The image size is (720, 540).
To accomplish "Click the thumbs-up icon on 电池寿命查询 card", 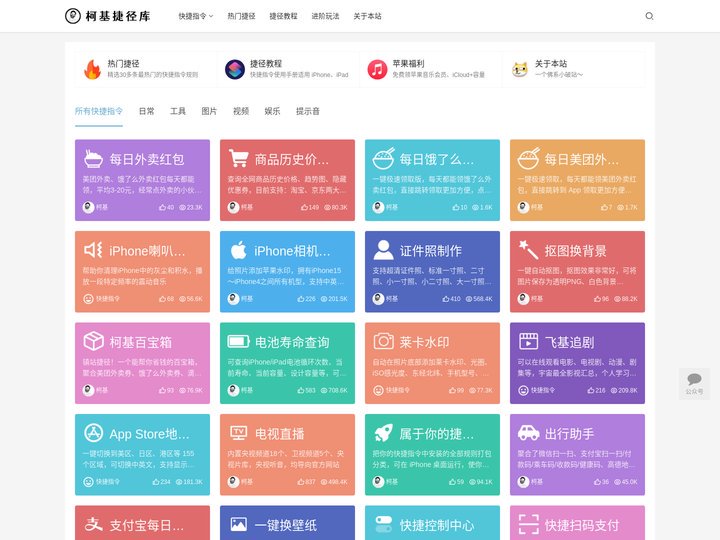I will click(301, 390).
